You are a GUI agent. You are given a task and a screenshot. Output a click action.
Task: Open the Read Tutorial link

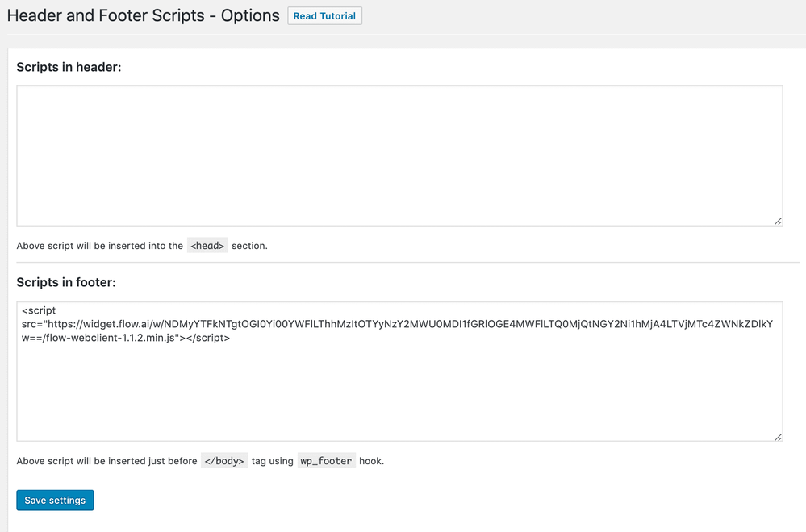324,16
